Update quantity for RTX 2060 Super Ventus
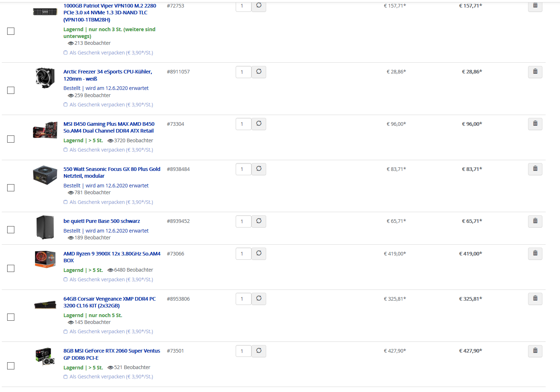The image size is (560, 392). pos(259,351)
